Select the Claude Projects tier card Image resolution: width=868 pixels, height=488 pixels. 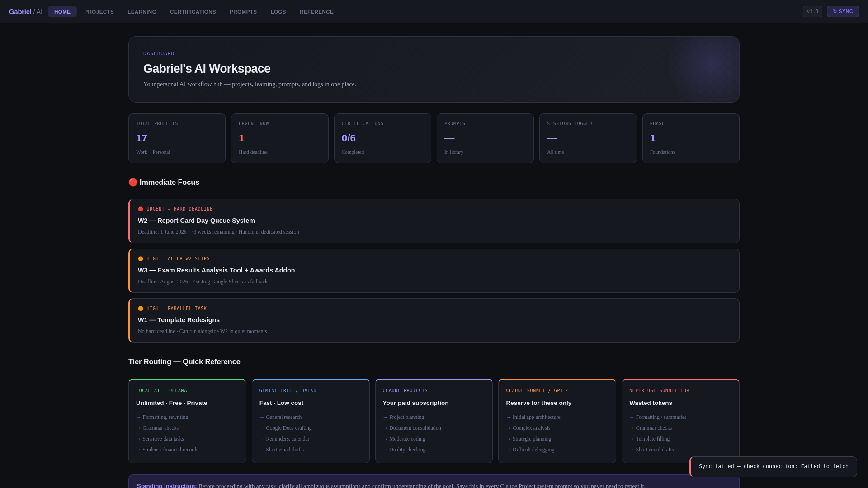click(x=434, y=421)
